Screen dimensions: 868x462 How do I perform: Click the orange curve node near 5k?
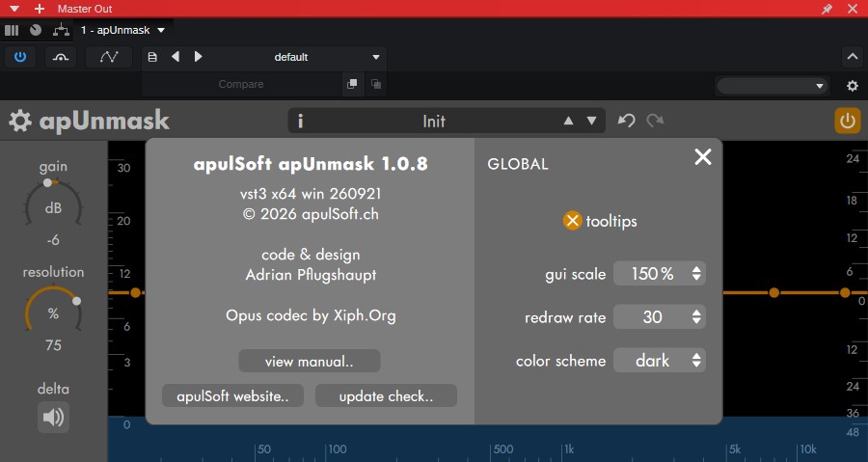click(x=773, y=292)
